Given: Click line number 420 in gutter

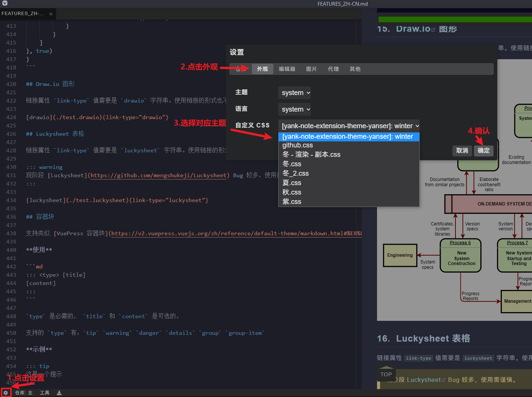Looking at the screenshot, I should (11, 84).
